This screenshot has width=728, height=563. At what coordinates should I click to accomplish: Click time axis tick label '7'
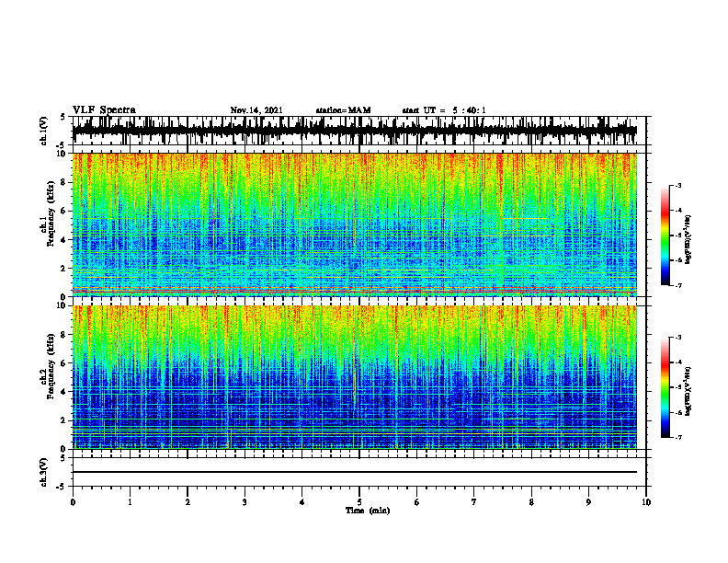pos(474,502)
